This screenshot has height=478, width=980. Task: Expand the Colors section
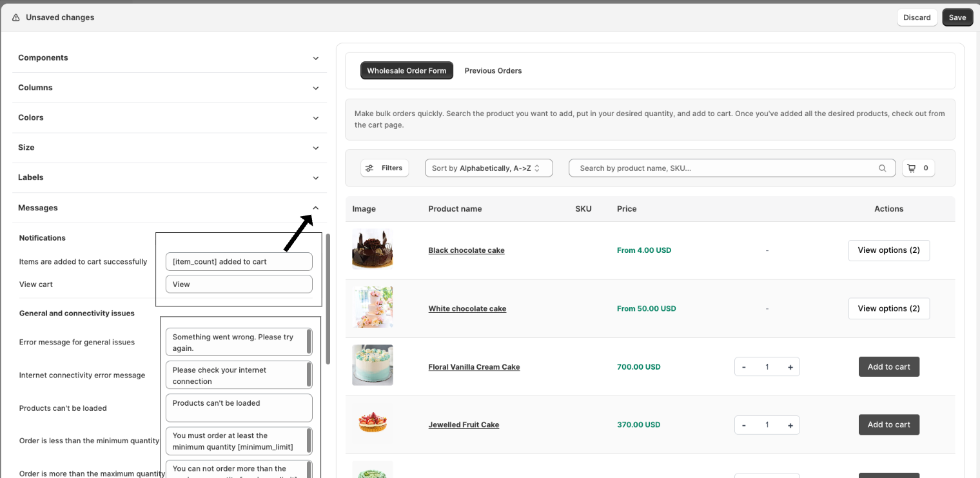click(315, 118)
